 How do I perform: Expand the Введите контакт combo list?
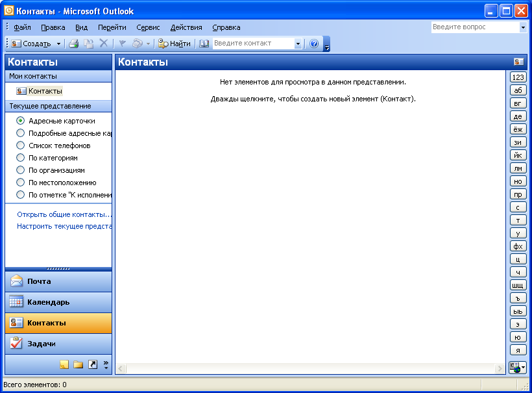pos(298,44)
